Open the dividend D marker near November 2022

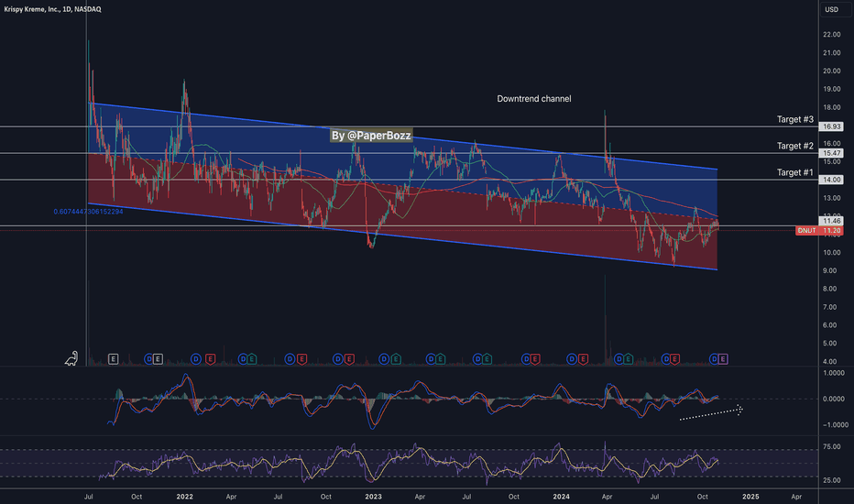pyautogui.click(x=338, y=359)
